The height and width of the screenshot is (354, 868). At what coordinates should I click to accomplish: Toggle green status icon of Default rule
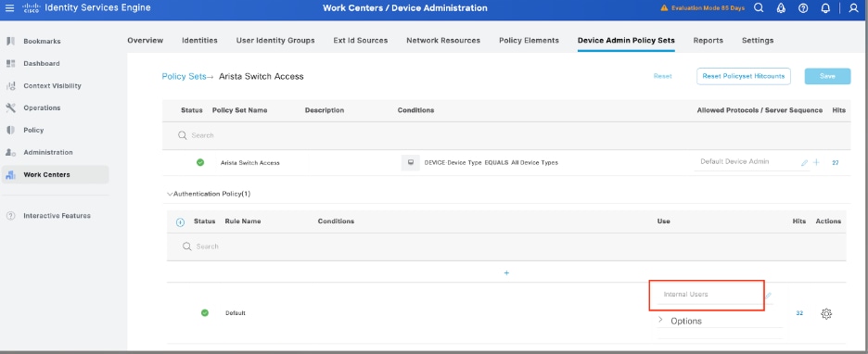[x=205, y=313]
